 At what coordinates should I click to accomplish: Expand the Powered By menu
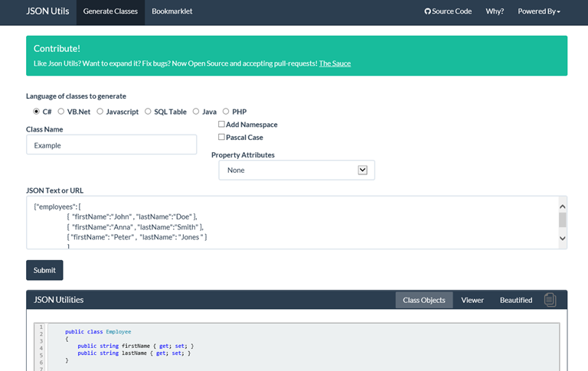tap(539, 11)
